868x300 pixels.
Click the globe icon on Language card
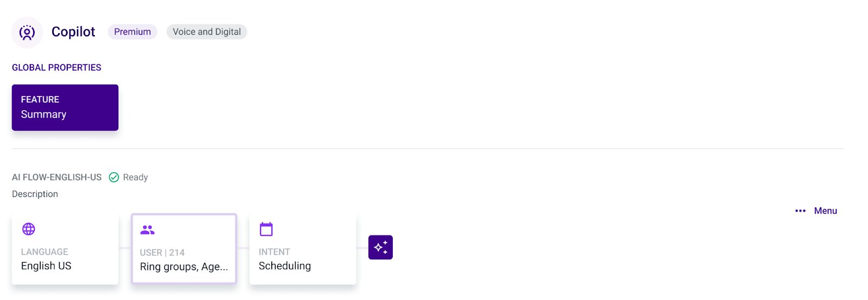coord(29,229)
